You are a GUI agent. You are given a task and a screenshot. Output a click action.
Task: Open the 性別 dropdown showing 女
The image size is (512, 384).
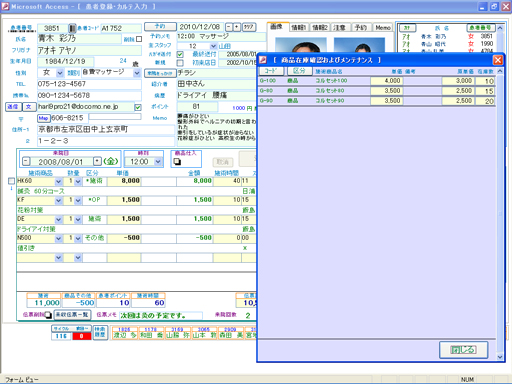click(x=59, y=73)
